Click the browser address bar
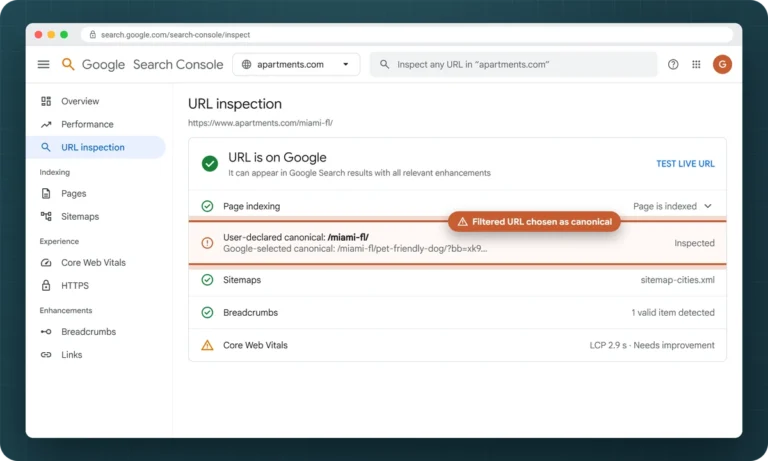 click(407, 35)
